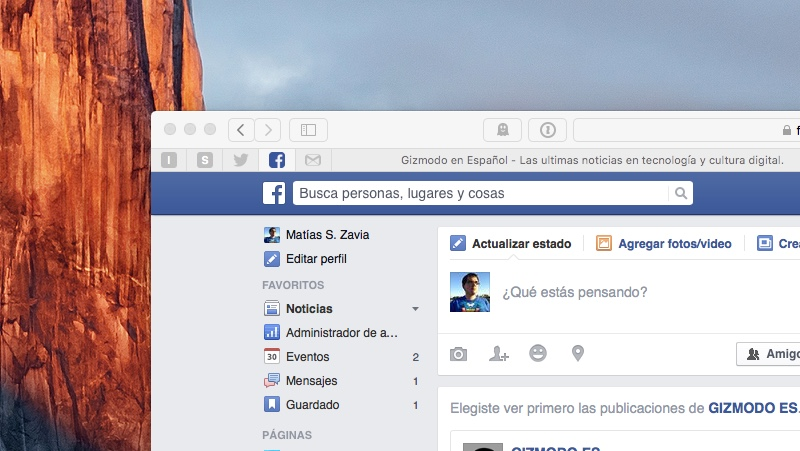Open the pinned tab with the S icon
The width and height of the screenshot is (800, 451).
[205, 160]
